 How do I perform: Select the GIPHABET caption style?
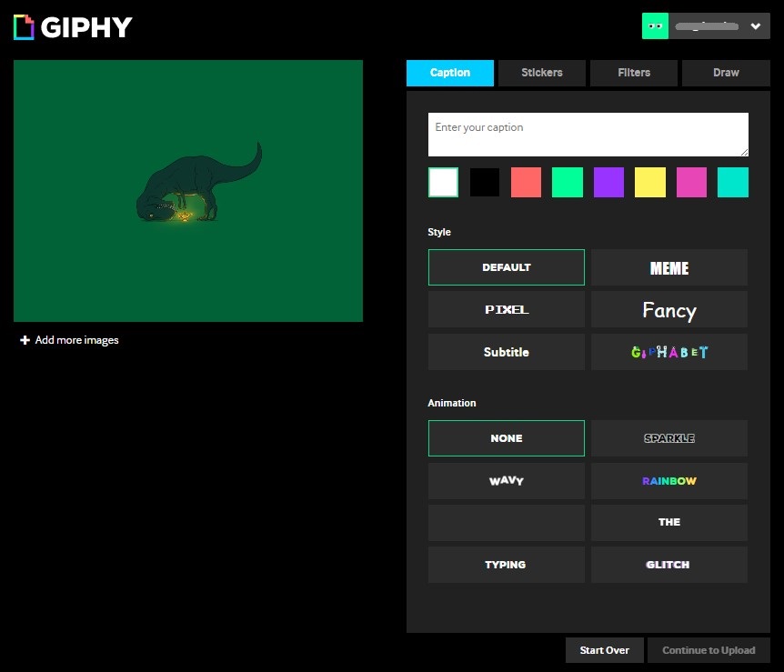[669, 352]
